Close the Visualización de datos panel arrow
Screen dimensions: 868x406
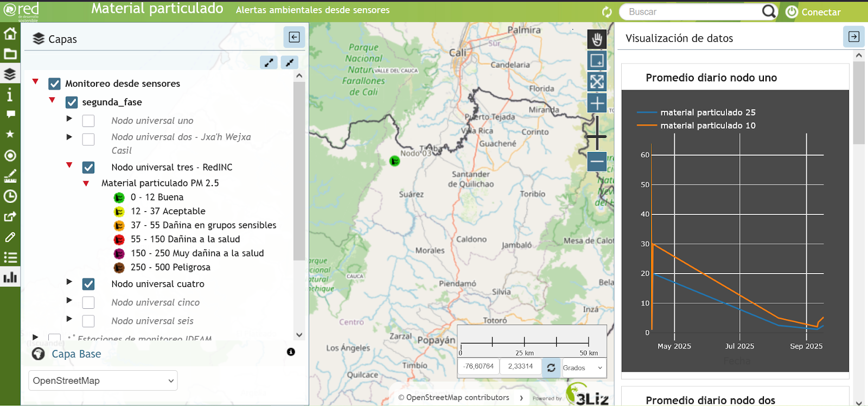pos(854,37)
